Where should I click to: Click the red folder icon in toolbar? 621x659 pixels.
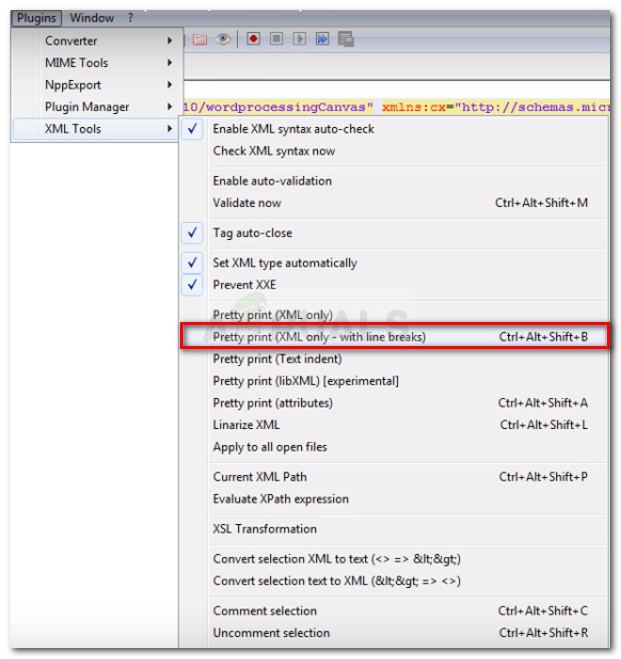pyautogui.click(x=200, y=40)
